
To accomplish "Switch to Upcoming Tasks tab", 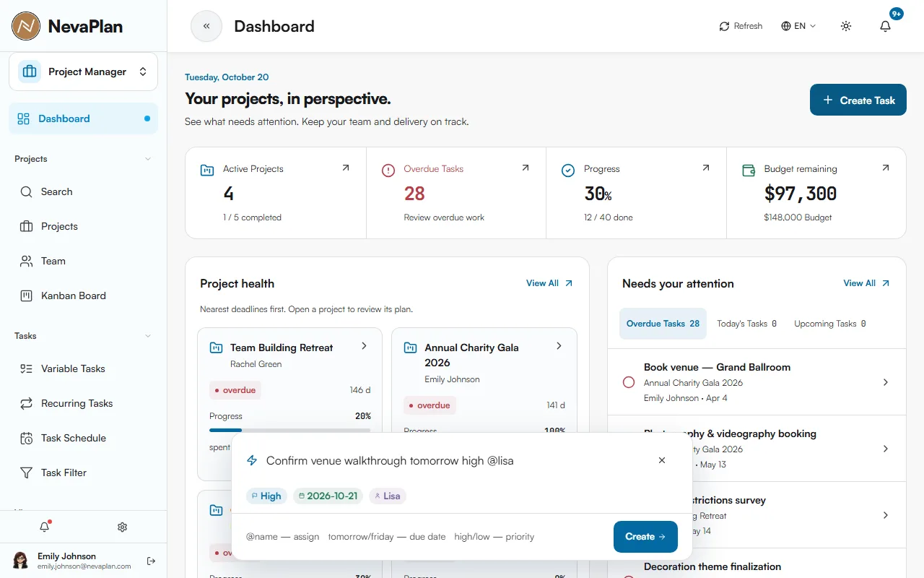I will (830, 324).
